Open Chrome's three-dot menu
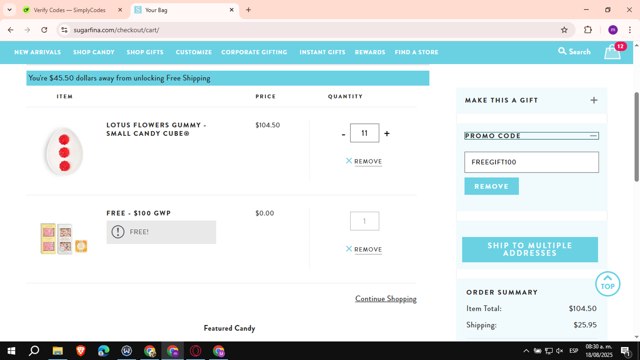640x360 pixels. [630, 30]
